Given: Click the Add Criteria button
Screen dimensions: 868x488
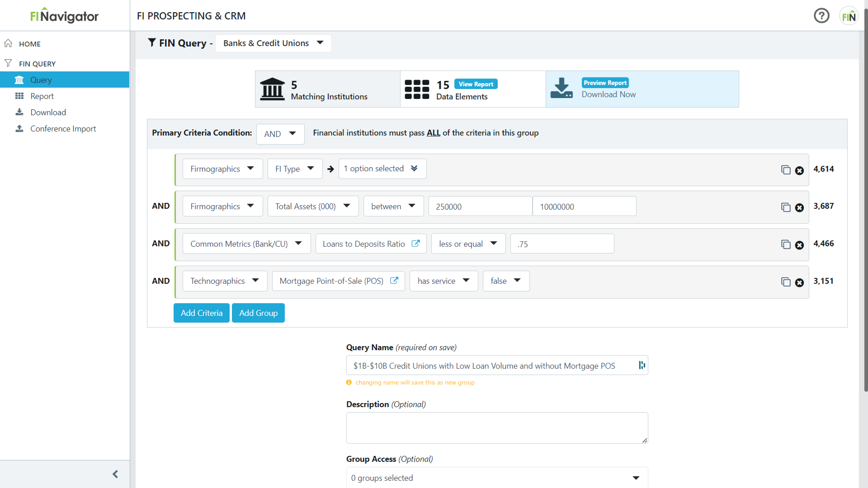Looking at the screenshot, I should coord(201,313).
